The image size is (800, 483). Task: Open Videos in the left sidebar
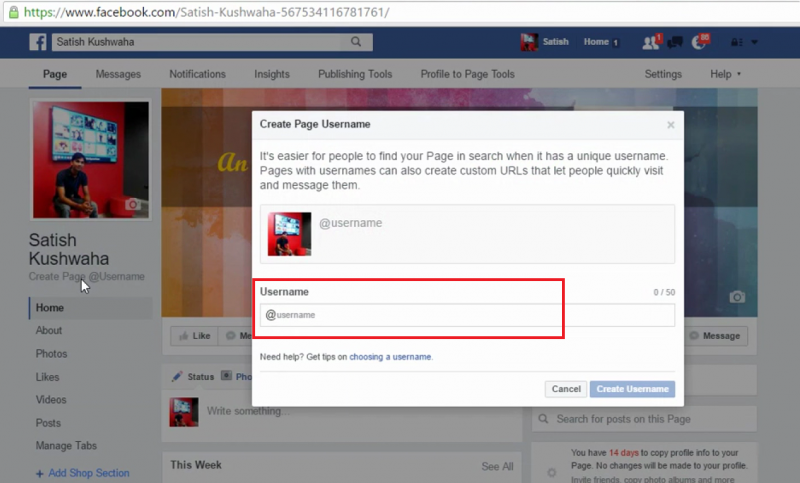[x=51, y=399]
